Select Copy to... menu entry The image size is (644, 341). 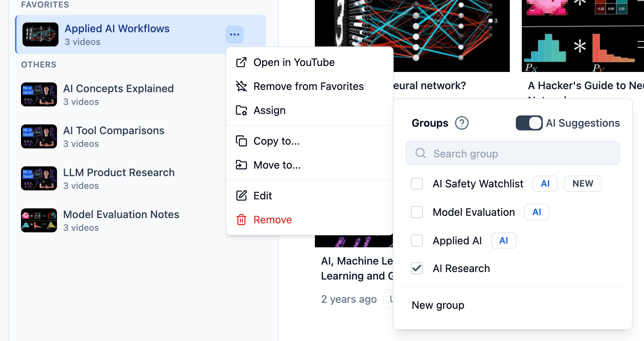coord(310,141)
